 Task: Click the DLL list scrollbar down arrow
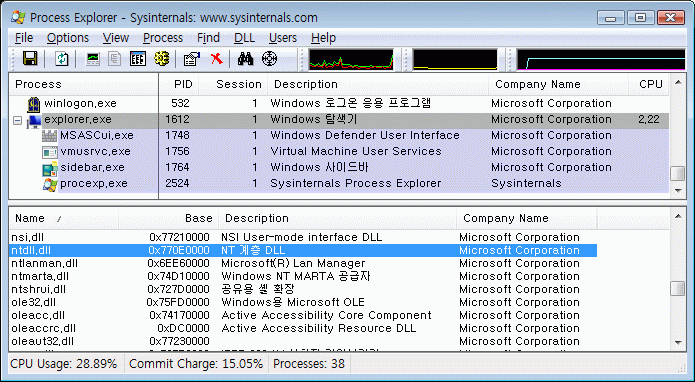(x=677, y=343)
